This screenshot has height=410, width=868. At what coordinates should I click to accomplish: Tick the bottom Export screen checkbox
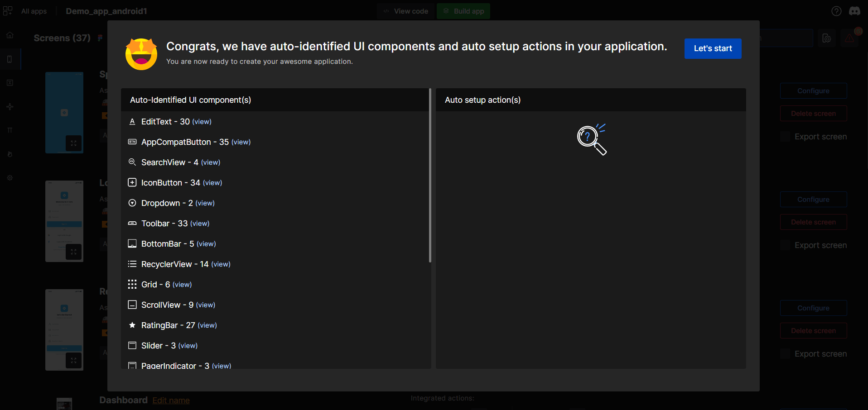785,353
